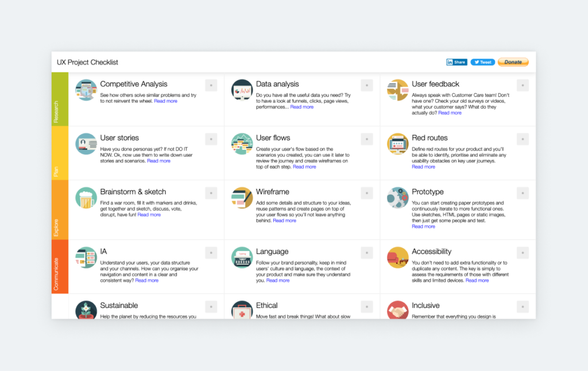Open Read more under Competitive Analysis
Screen dimensions: 588x371
(166, 101)
